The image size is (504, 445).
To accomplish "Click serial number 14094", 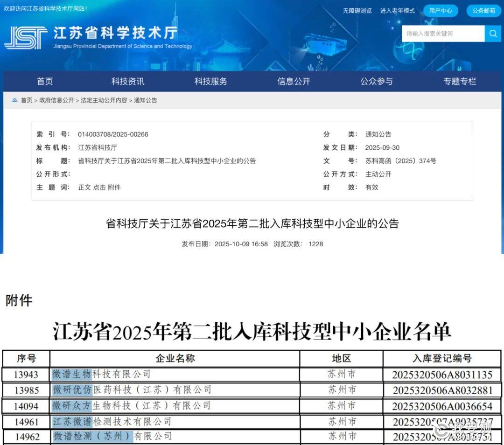I will (x=26, y=406).
